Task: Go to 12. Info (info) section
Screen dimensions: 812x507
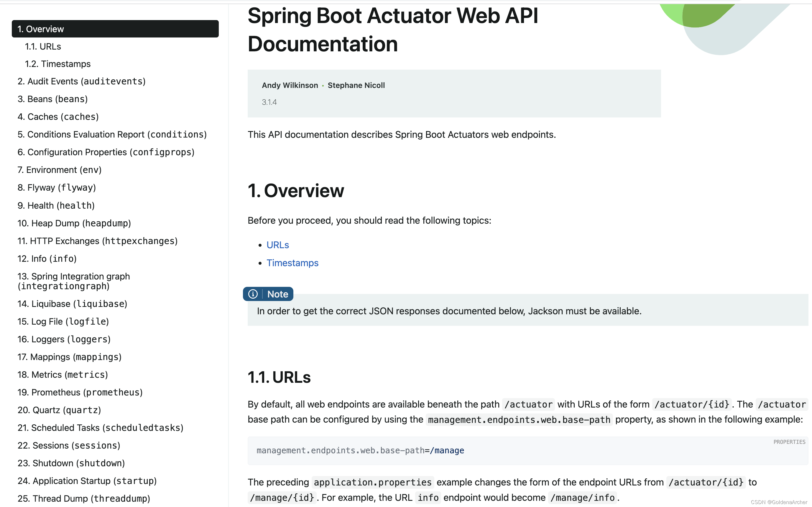Action: click(x=47, y=259)
